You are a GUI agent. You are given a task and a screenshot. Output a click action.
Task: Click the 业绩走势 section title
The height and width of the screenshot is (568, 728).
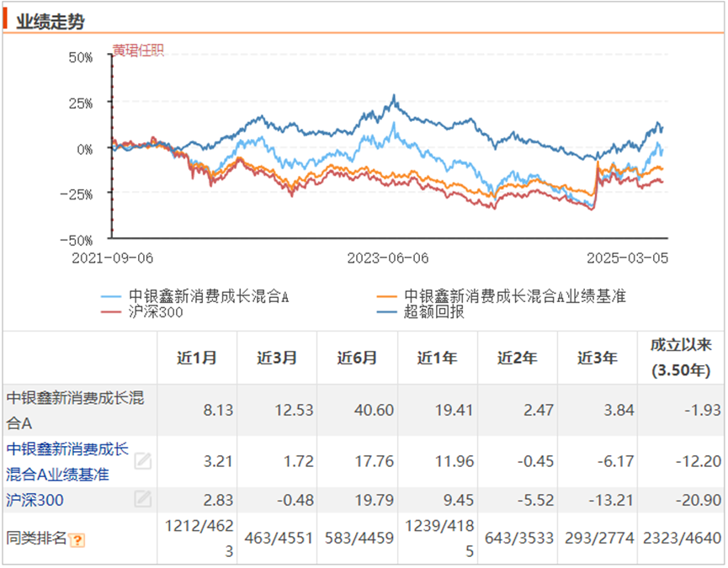pos(50,22)
